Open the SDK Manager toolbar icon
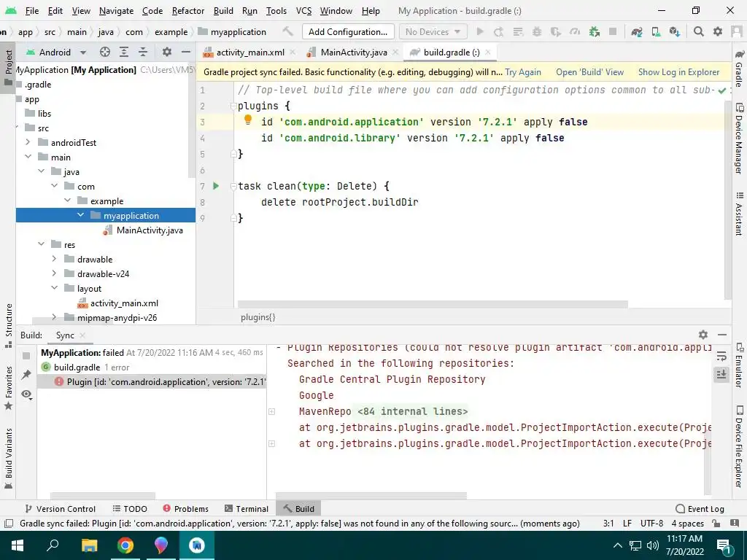747x560 pixels. (x=675, y=31)
